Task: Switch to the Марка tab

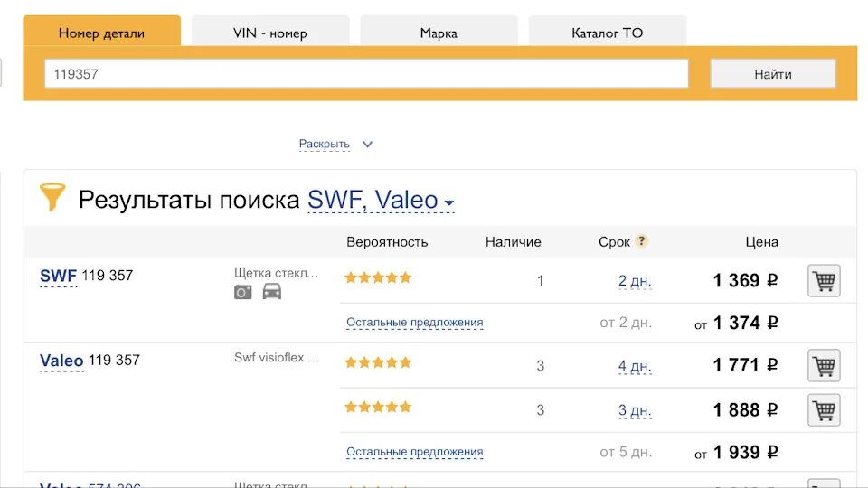Action: click(x=439, y=33)
